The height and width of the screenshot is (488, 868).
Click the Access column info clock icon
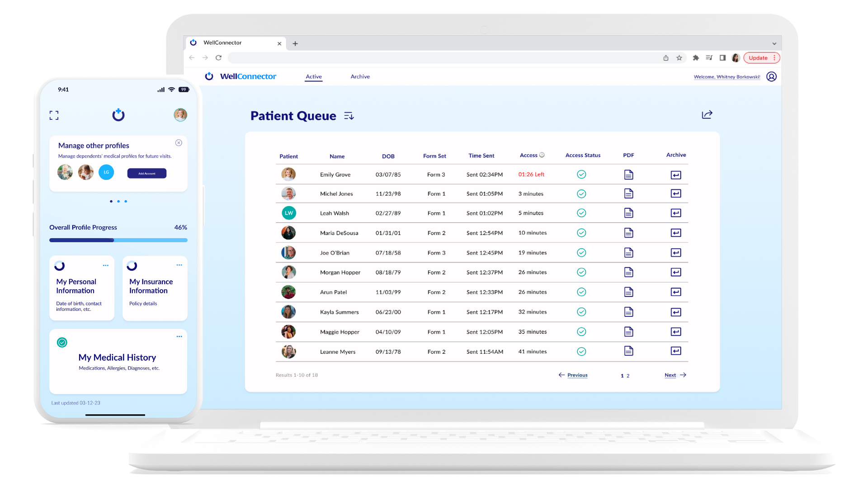542,155
